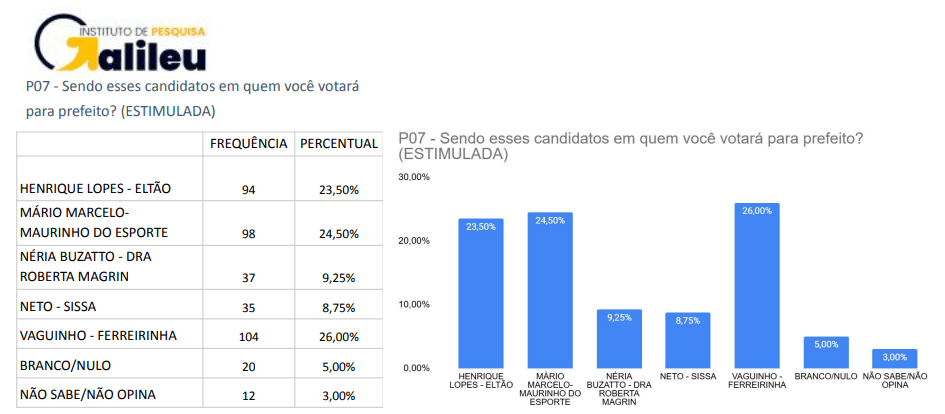Select the NETO - SISSA table row
Viewport: 945px width, 414px height.
199,304
